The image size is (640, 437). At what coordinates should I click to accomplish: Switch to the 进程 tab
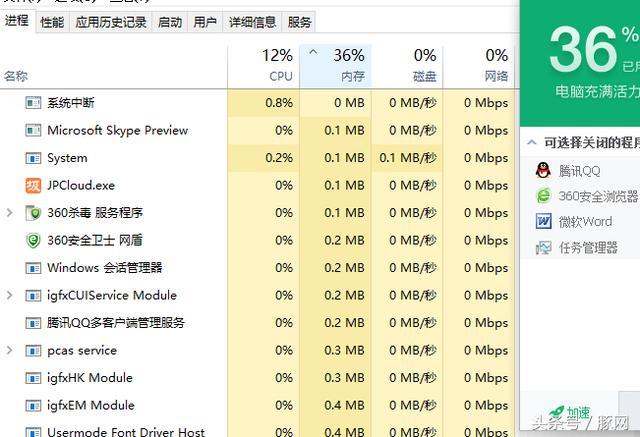pos(17,20)
